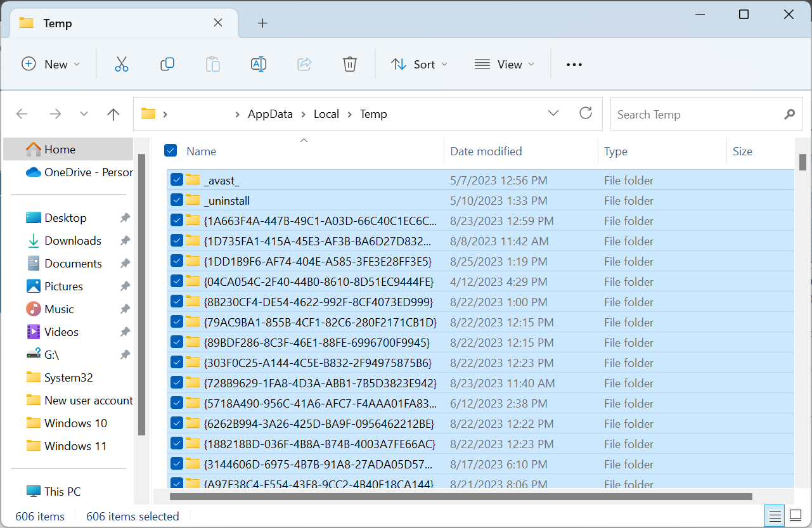Open Downloads in the navigation pane

click(73, 241)
